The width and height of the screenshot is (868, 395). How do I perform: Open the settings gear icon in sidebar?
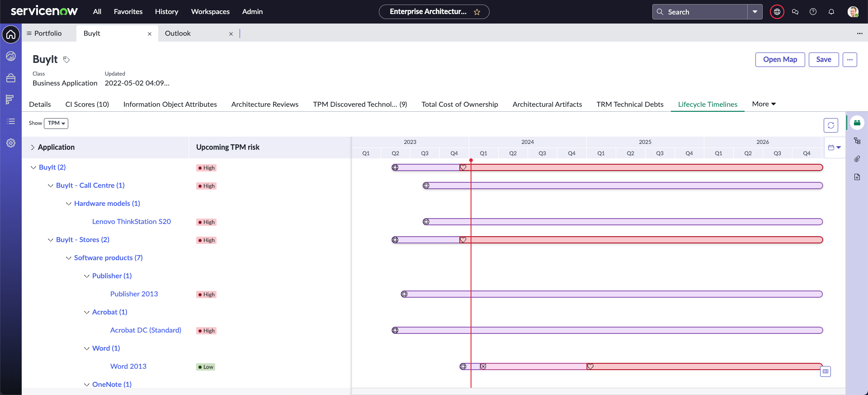click(11, 143)
